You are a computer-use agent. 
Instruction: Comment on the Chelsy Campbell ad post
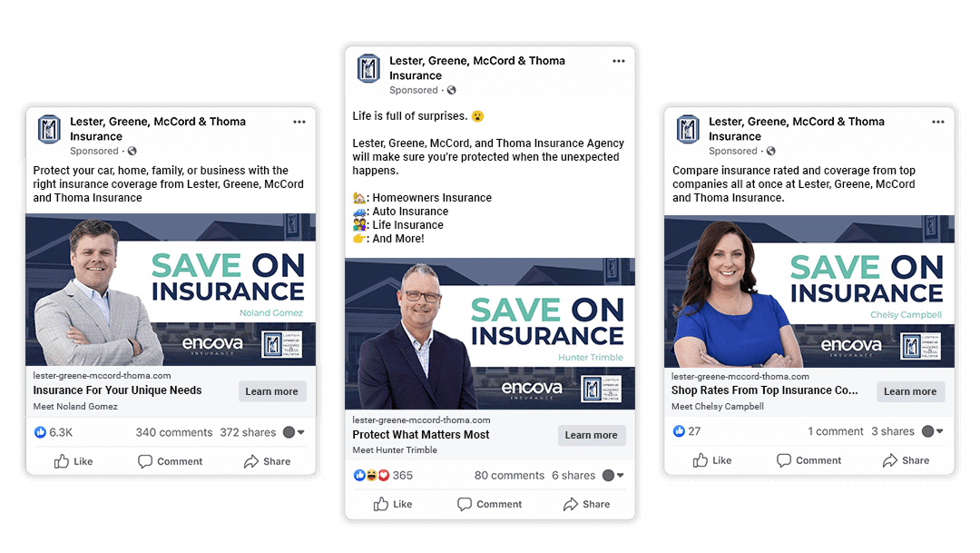(x=808, y=460)
